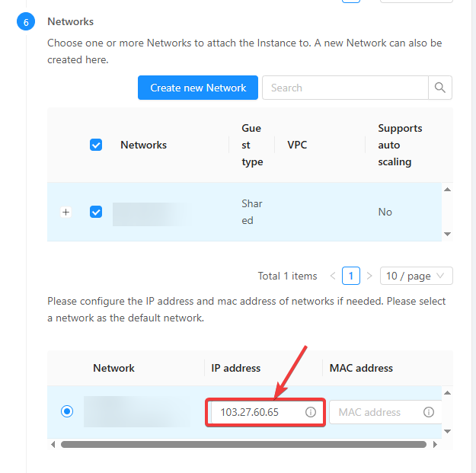476x473 pixels.
Task: Click the Create new Network button
Action: 198,88
